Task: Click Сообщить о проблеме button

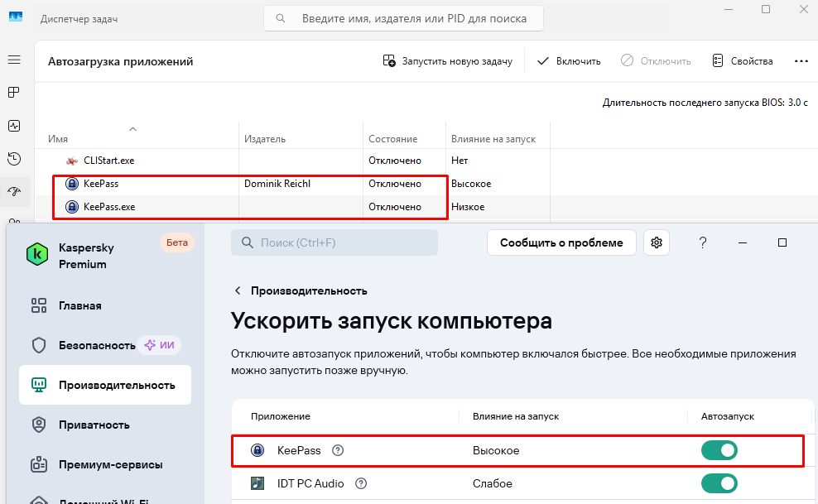Action: coord(561,242)
